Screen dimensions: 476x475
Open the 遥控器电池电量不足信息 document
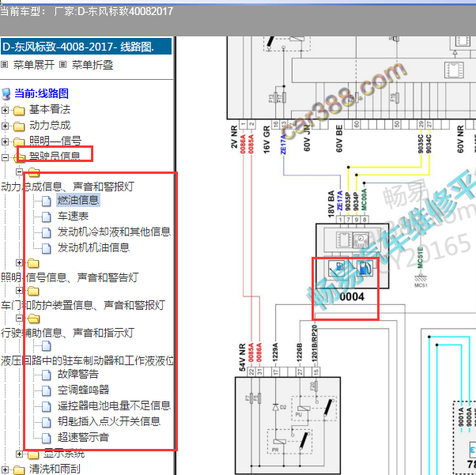pos(114,405)
